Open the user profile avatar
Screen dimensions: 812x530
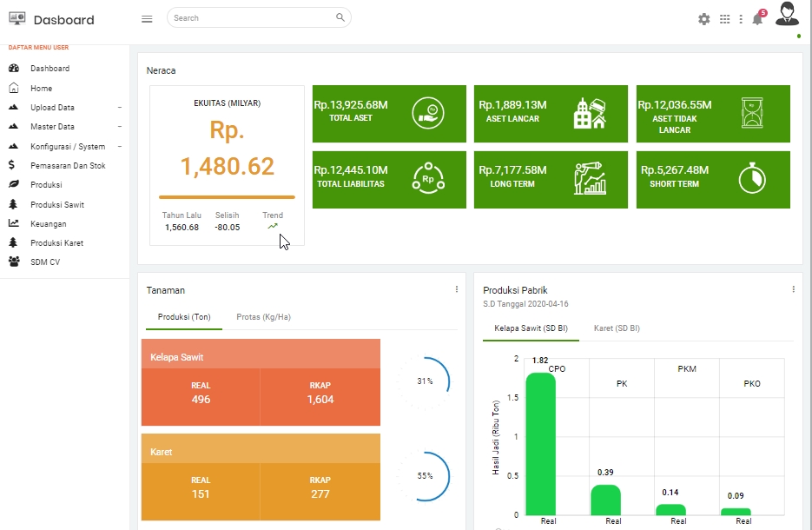(787, 14)
